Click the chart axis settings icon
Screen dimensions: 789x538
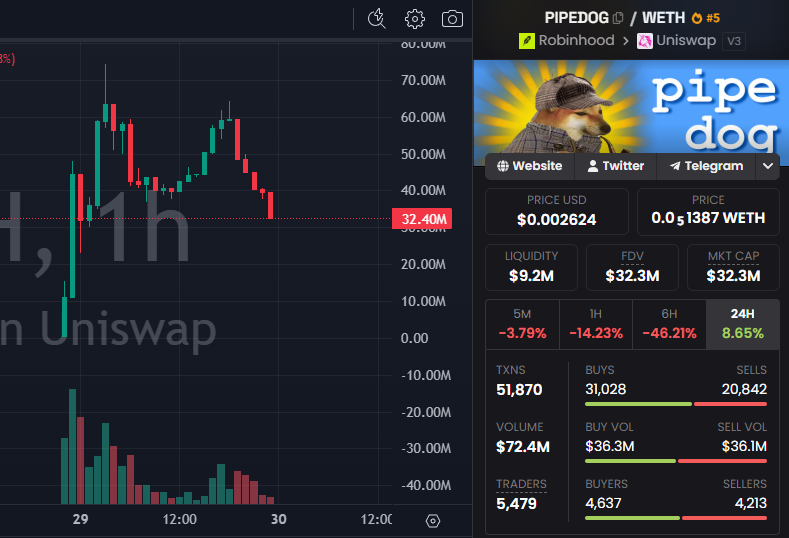click(433, 521)
